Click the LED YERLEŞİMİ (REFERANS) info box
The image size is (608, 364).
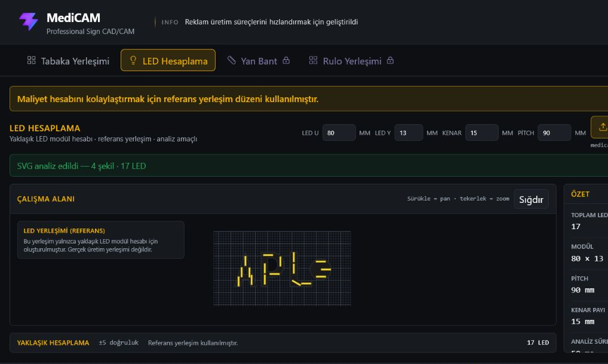(101, 240)
